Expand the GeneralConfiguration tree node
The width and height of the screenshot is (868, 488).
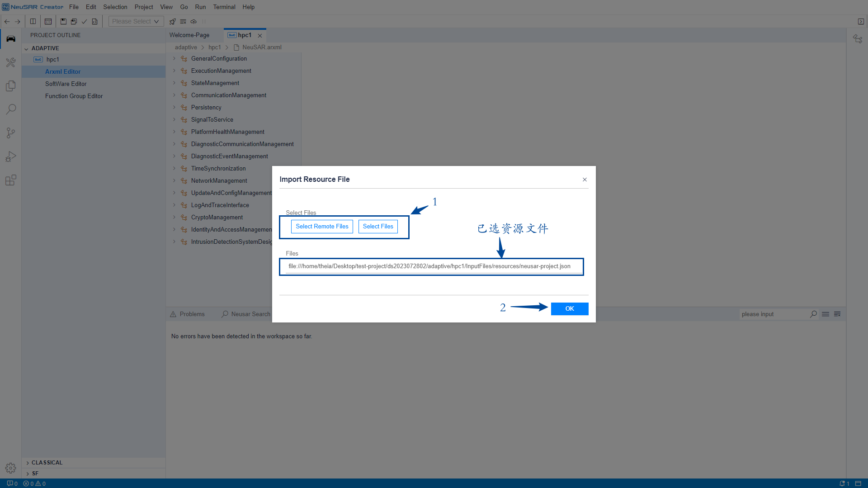174,59
